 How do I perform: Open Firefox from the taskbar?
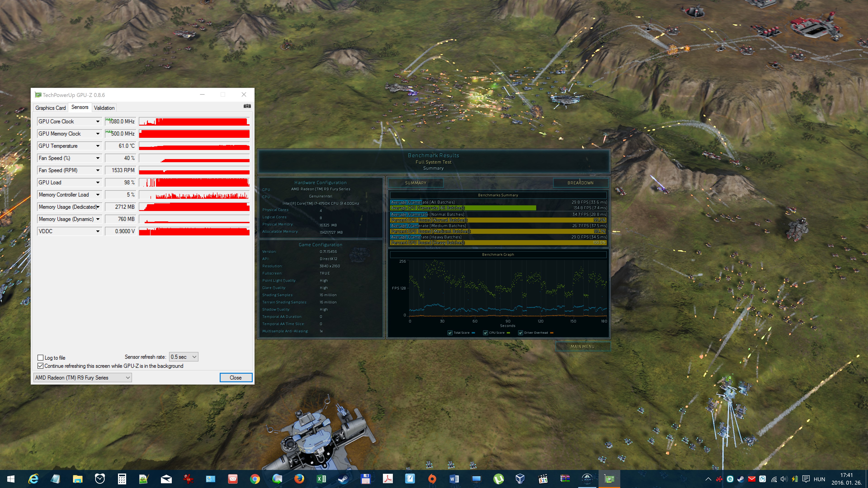299,479
